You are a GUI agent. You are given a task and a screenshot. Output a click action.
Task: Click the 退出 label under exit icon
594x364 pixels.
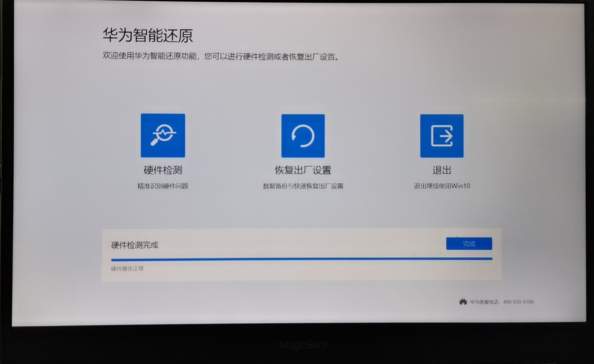442,170
